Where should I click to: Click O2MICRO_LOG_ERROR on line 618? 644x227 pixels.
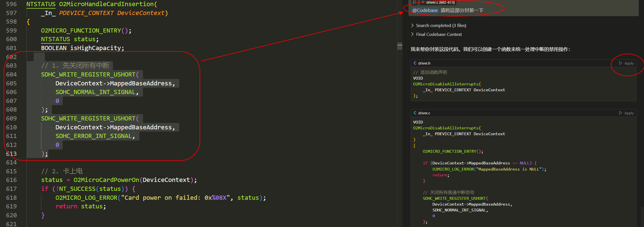point(86,198)
